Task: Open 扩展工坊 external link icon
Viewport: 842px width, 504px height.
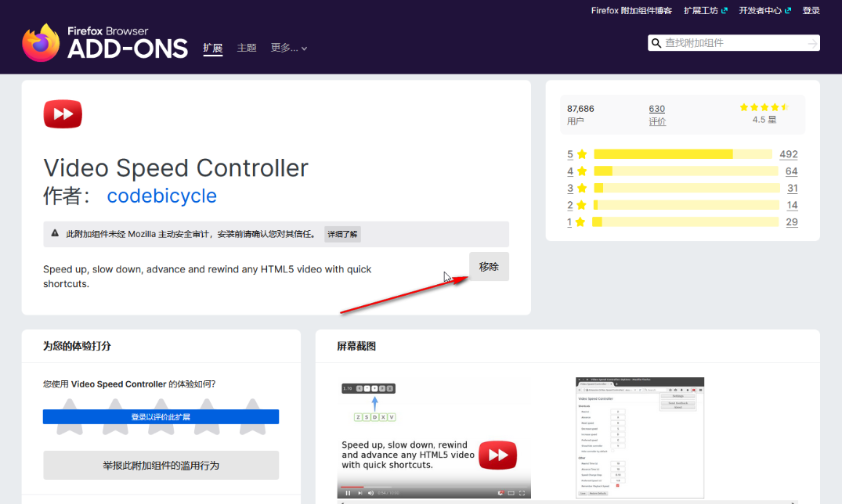Action: point(725,10)
